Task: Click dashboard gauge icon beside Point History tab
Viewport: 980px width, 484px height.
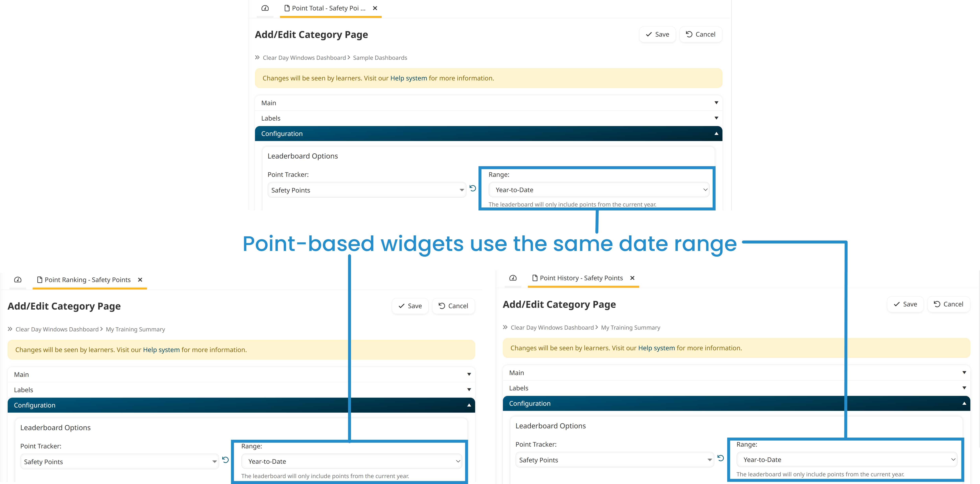Action: coord(513,278)
